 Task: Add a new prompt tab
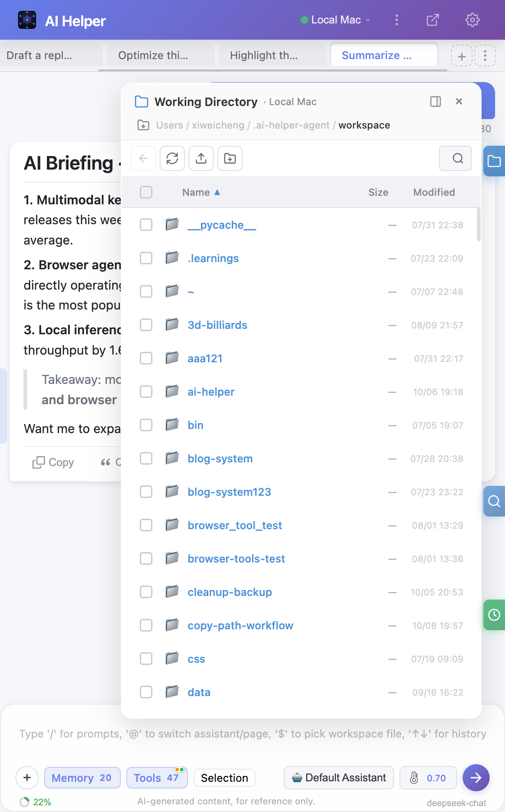(462, 56)
